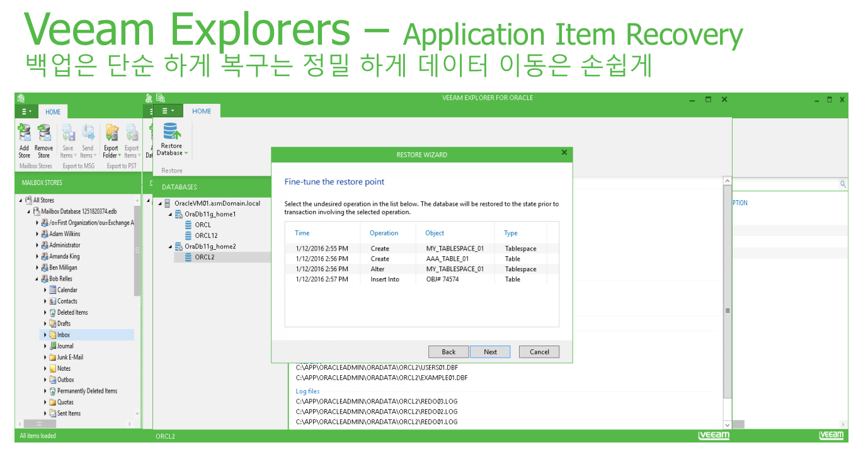The image size is (868, 462).
Task: Open Oracle explorer hamburger menu
Action: pyautogui.click(x=168, y=111)
